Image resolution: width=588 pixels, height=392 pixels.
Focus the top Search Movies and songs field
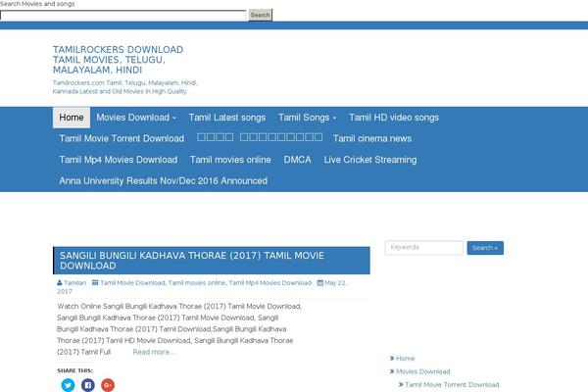pos(123,15)
